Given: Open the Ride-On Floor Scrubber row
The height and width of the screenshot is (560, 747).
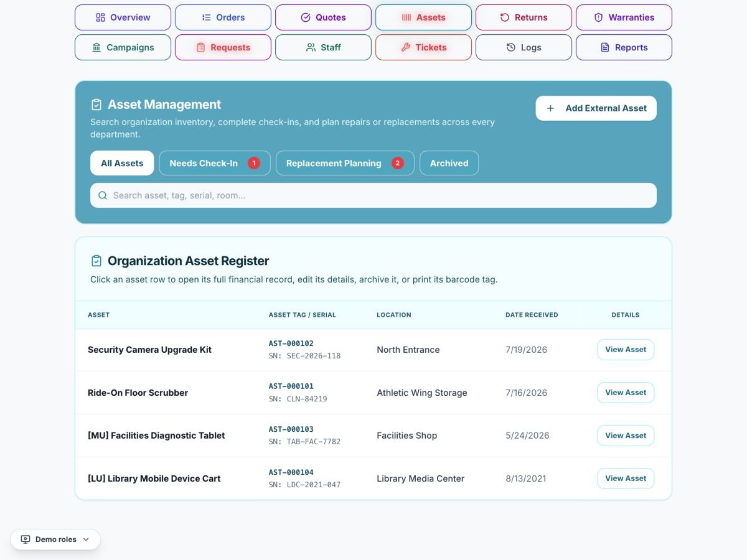Looking at the screenshot, I should 374,393.
